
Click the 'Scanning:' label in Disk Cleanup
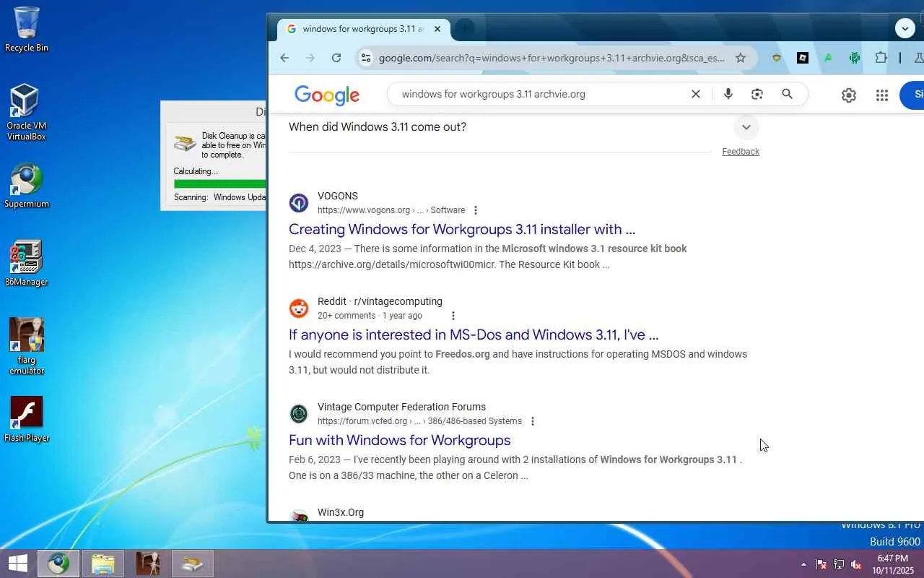[x=191, y=197]
